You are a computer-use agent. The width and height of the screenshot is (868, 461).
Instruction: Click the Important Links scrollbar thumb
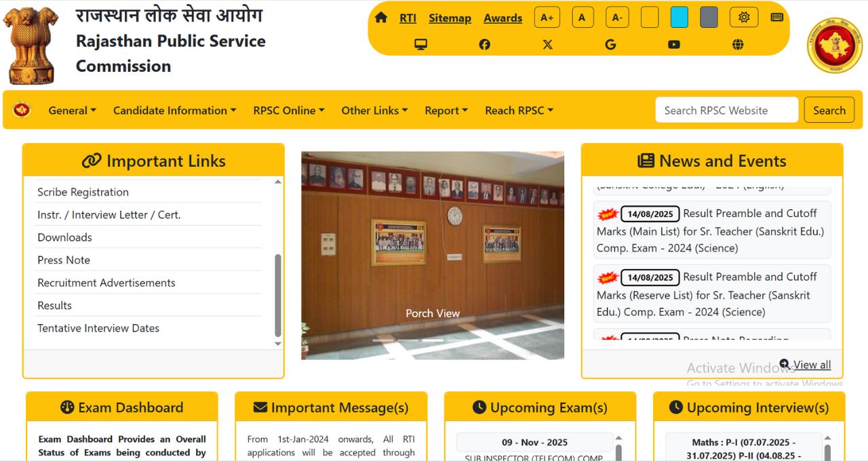click(x=277, y=296)
